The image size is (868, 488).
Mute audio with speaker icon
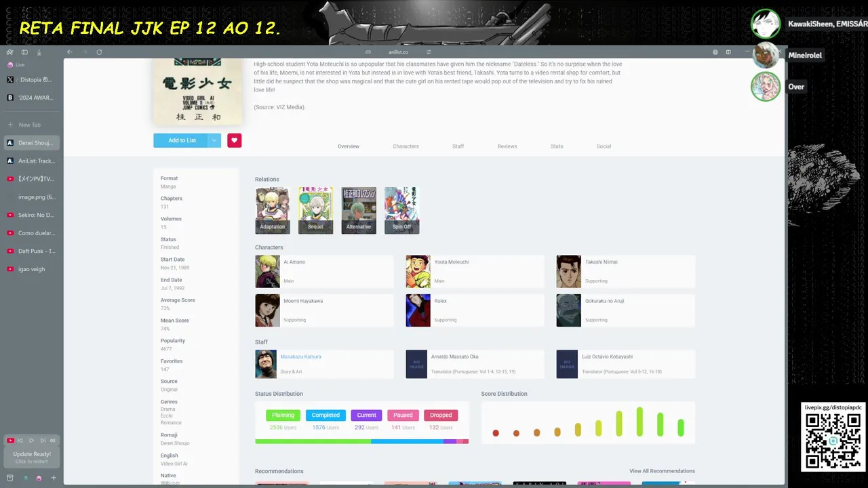[53, 441]
